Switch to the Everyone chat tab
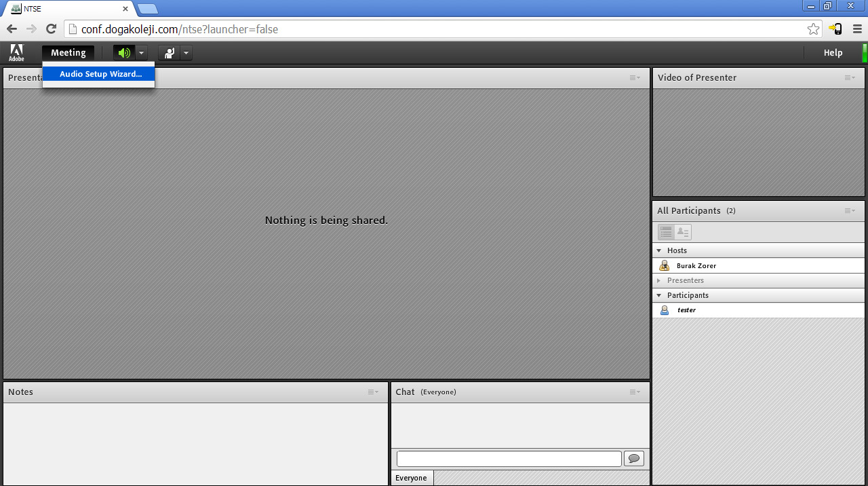Viewport: 868px width, 486px height. [x=411, y=478]
